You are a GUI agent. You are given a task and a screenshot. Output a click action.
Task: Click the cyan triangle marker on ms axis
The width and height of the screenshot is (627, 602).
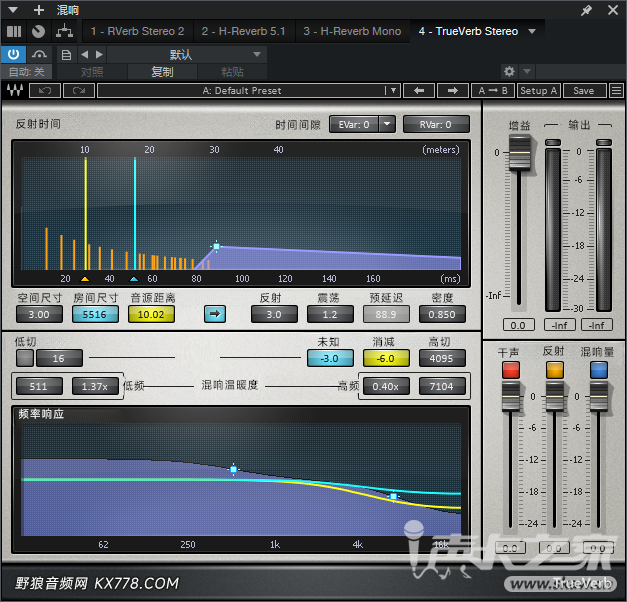point(134,279)
